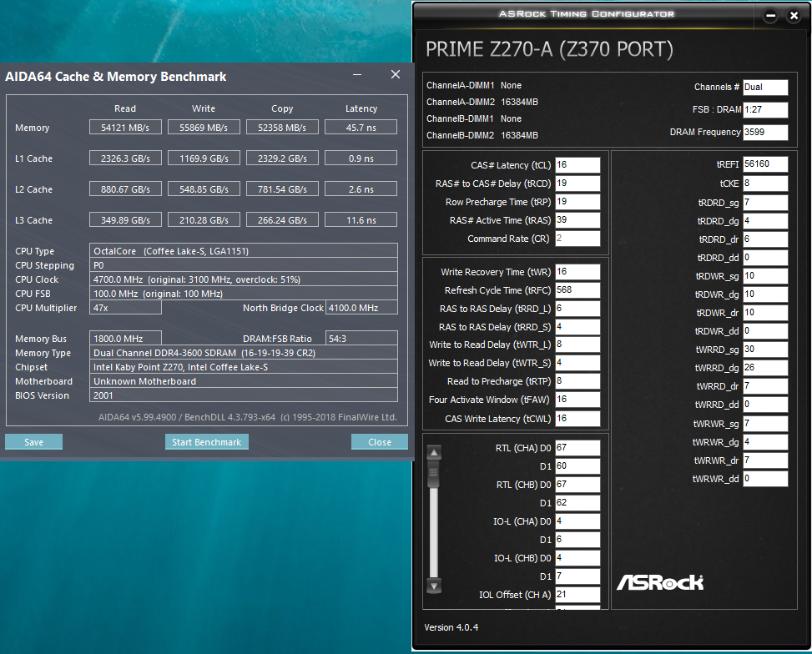Click the Memory Copy result 52358 MB/s

coord(282,128)
